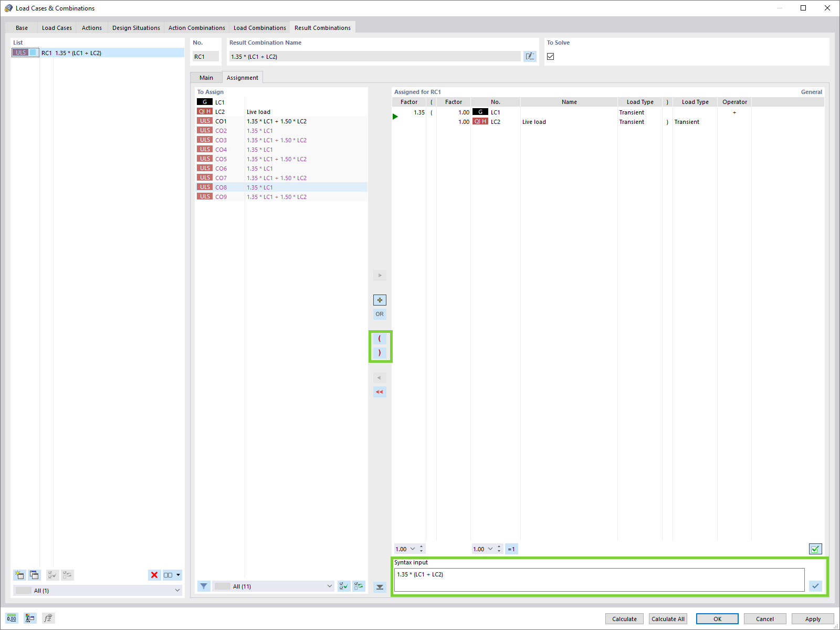This screenshot has height=630, width=840.
Task: Click the collapse syntax input arrow icon
Action: coord(380,587)
